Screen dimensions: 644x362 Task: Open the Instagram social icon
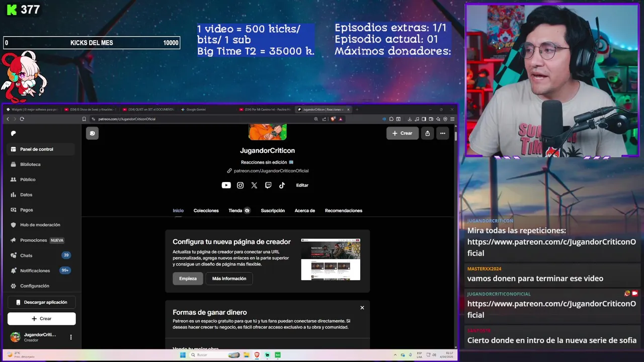coord(240,185)
